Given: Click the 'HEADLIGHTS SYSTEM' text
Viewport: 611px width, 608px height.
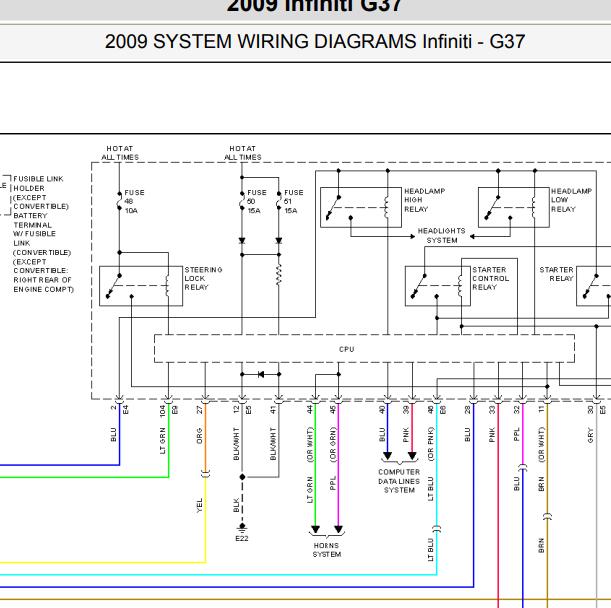Looking at the screenshot, I should pyautogui.click(x=441, y=235).
